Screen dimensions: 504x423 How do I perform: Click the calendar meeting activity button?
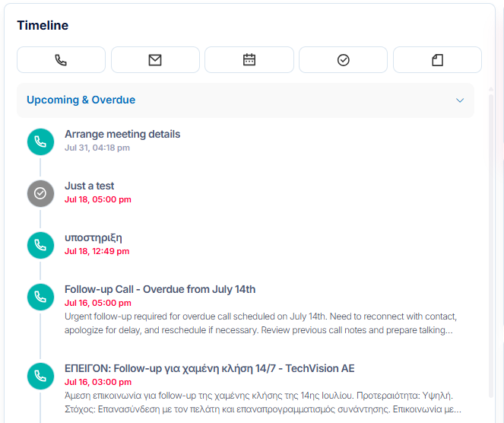[249, 60]
